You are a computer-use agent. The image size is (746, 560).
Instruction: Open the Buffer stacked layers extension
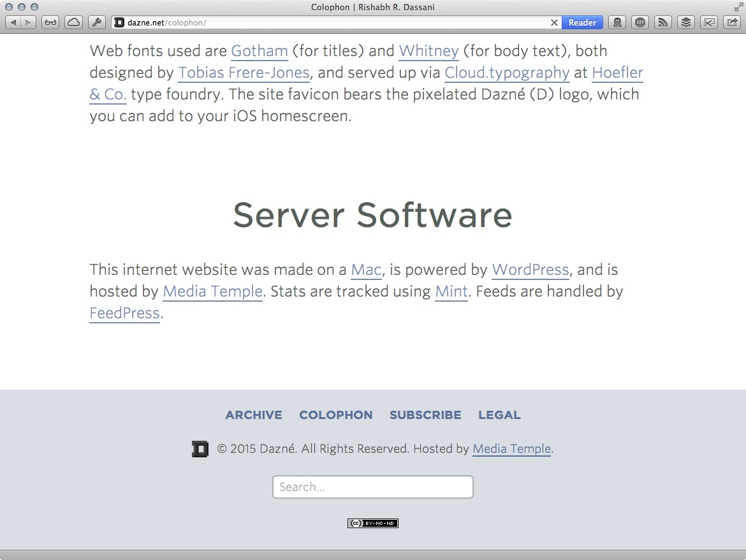click(x=685, y=22)
